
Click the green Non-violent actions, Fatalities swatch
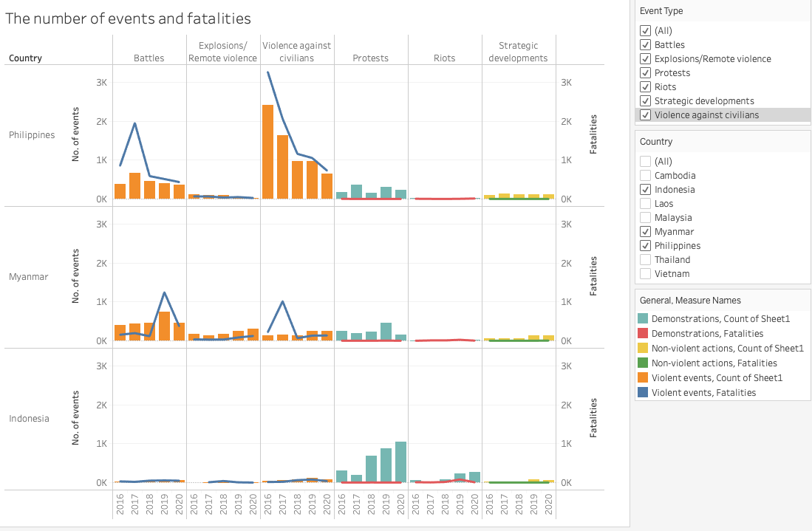[x=644, y=363]
